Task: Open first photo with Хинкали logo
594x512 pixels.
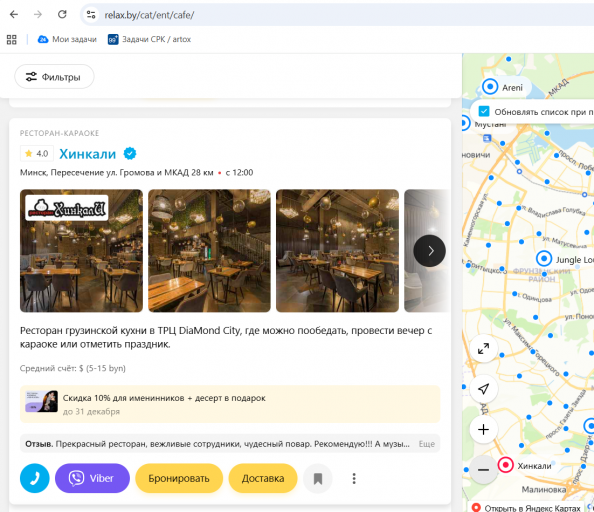Action: click(x=81, y=251)
